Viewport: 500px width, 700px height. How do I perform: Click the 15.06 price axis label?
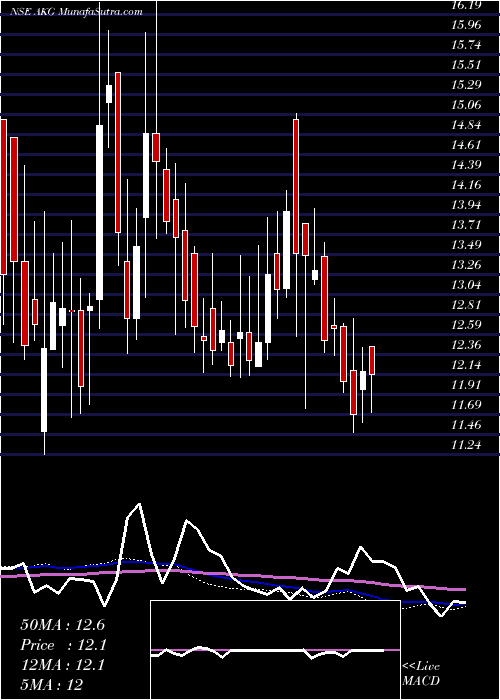[x=466, y=105]
